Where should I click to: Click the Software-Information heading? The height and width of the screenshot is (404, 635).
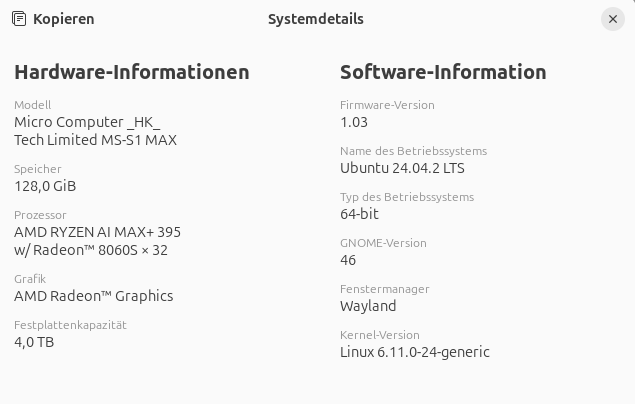click(x=443, y=72)
